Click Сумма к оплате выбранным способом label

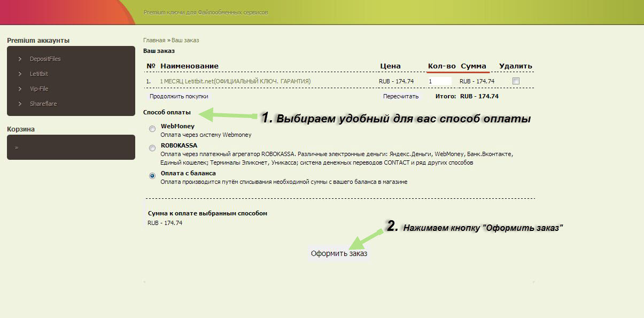pyautogui.click(x=207, y=213)
